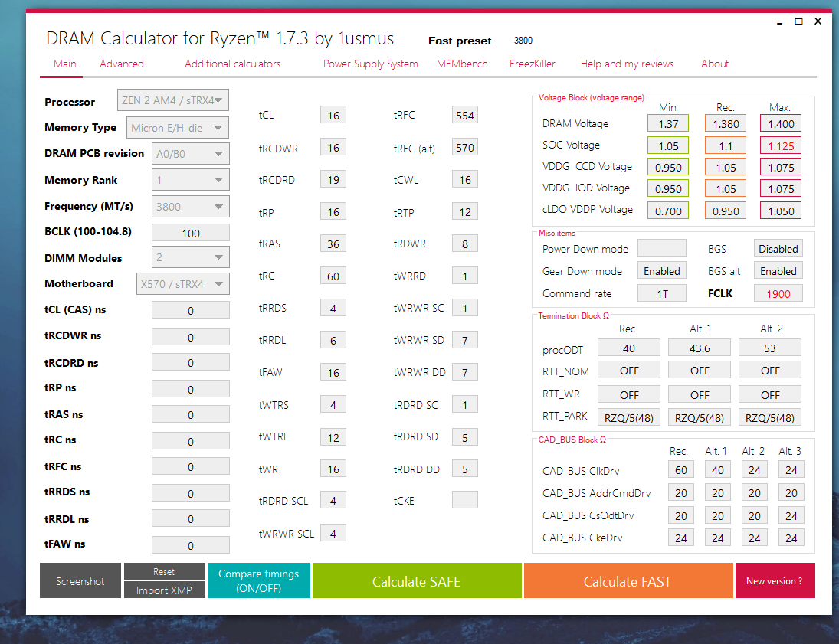Click the tRC ns input field
839x644 pixels.
pyautogui.click(x=191, y=441)
